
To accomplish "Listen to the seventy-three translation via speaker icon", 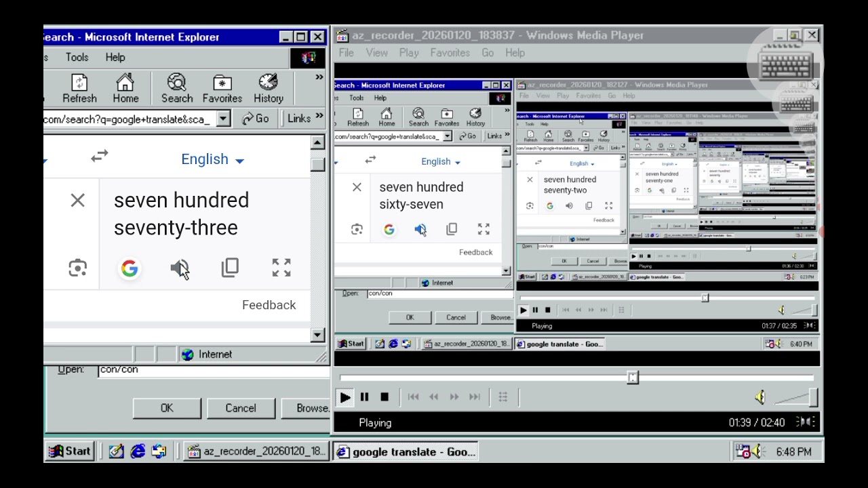I will 180,268.
